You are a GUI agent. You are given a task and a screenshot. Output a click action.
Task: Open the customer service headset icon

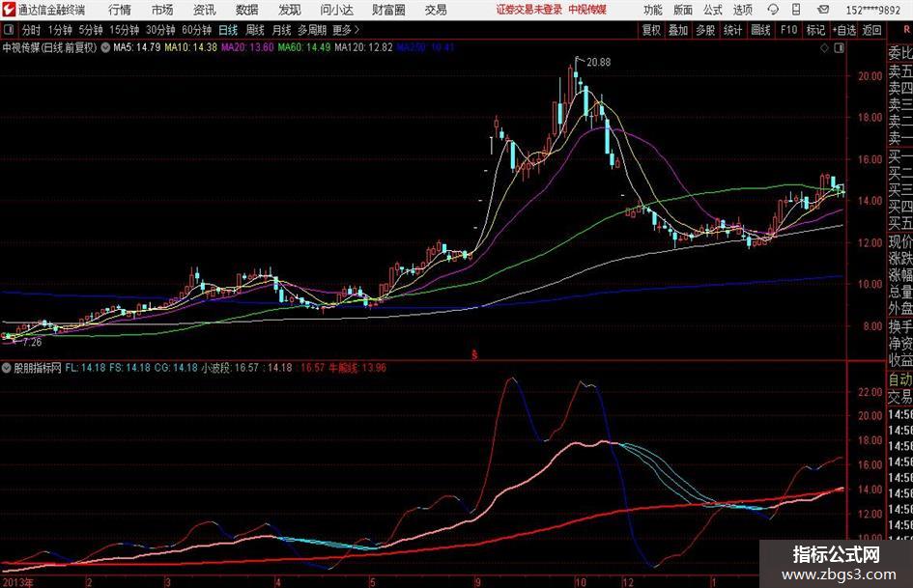pyautogui.click(x=773, y=10)
